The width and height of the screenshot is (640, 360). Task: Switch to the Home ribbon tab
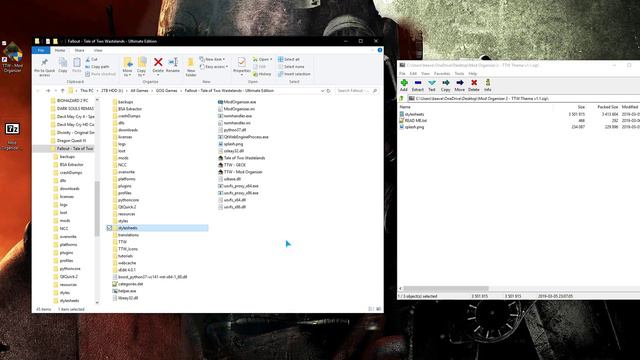(x=60, y=50)
